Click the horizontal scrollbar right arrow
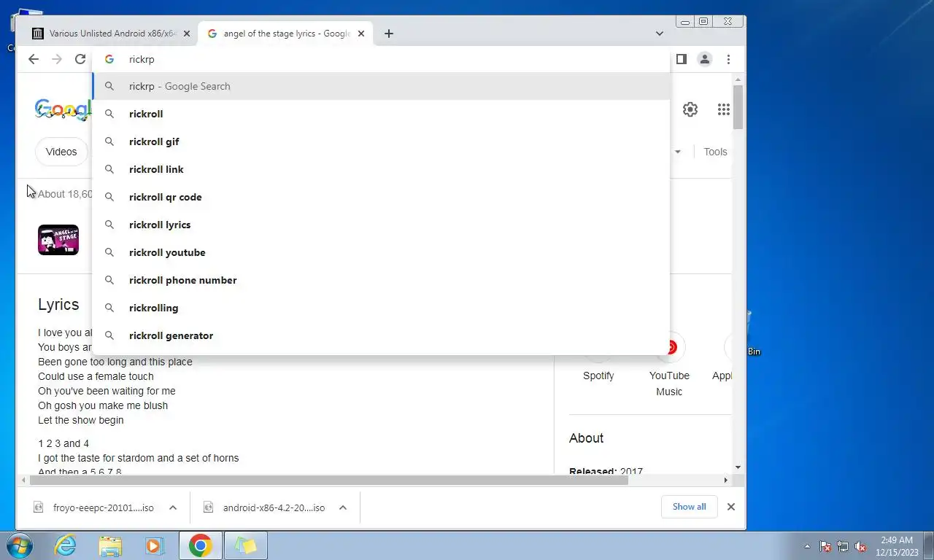The height and width of the screenshot is (560, 934). click(x=725, y=480)
